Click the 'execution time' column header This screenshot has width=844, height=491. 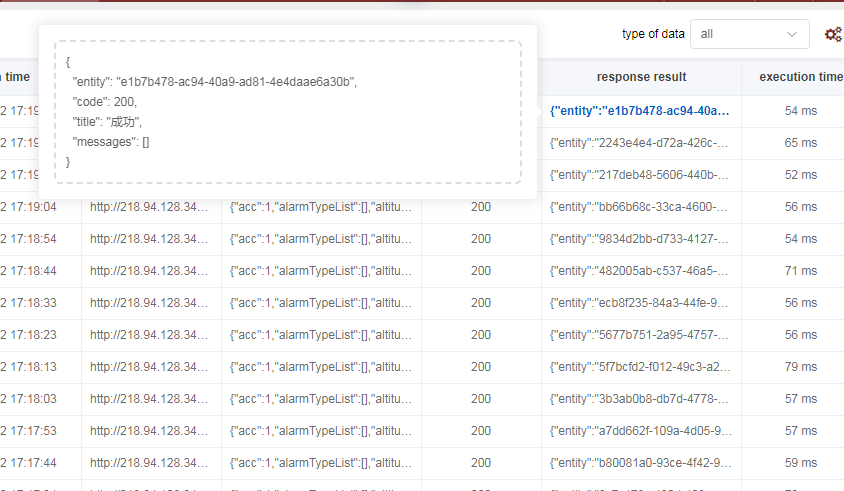pyautogui.click(x=800, y=77)
